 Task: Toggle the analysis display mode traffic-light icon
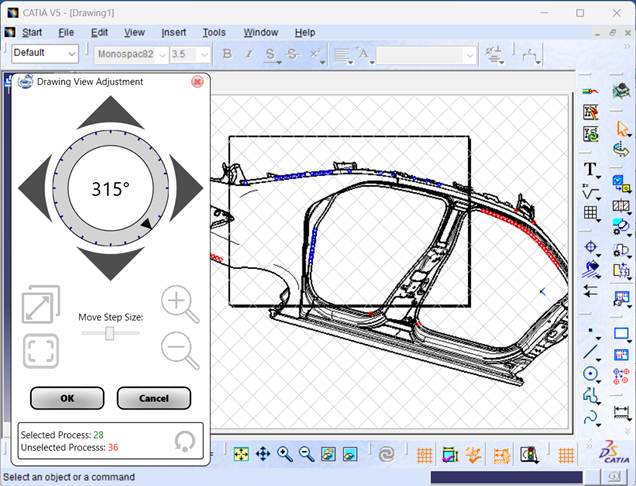point(528,455)
